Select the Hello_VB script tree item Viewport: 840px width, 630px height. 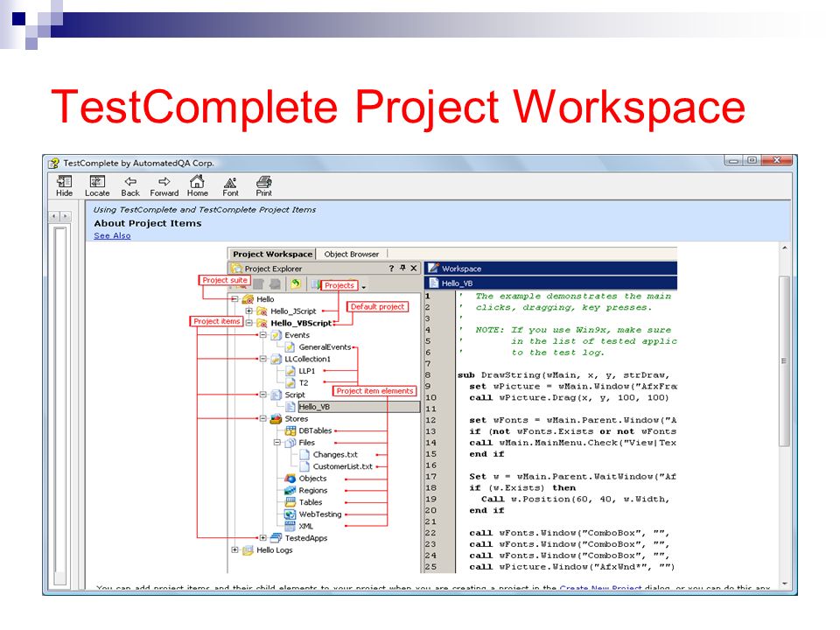pos(314,407)
